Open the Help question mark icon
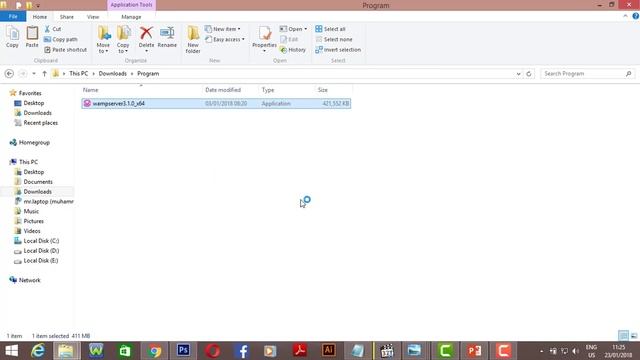Screen dimensions: 640x360 click(636, 16)
